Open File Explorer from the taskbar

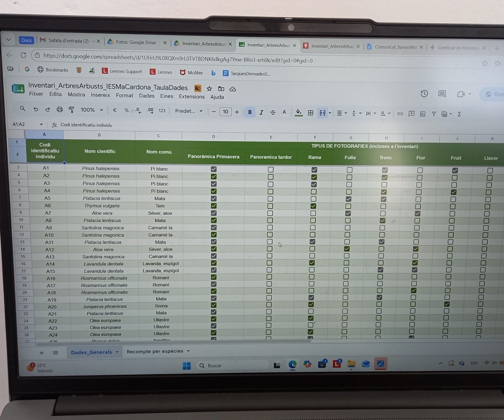[x=351, y=364]
